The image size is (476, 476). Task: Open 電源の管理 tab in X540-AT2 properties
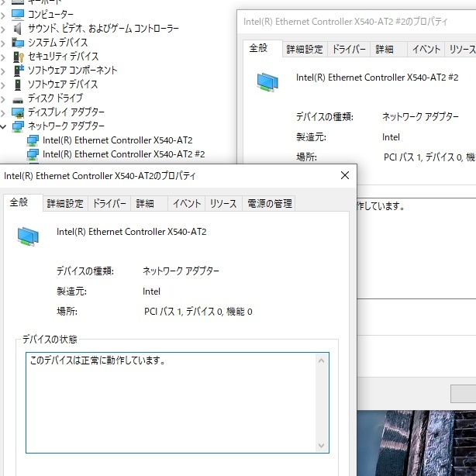pyautogui.click(x=269, y=203)
